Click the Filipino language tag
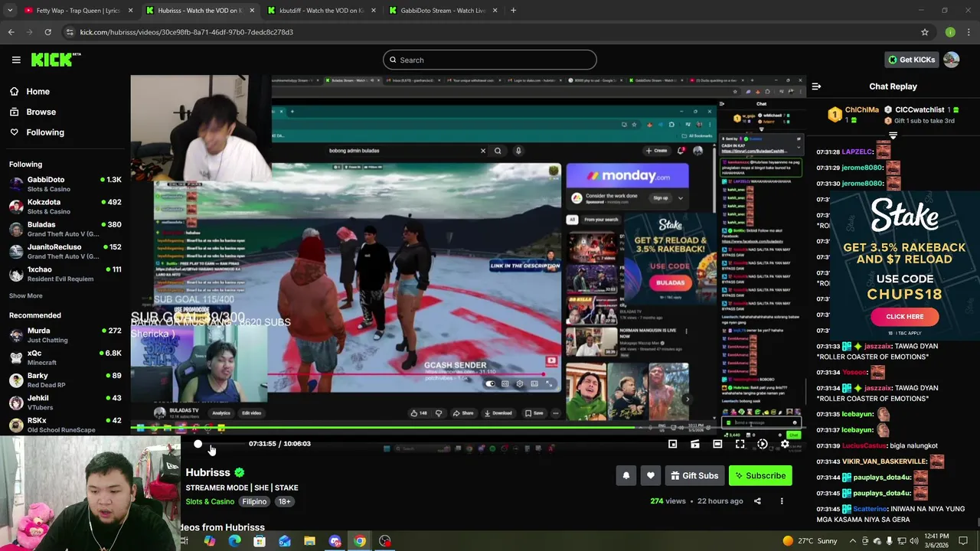 [254, 501]
